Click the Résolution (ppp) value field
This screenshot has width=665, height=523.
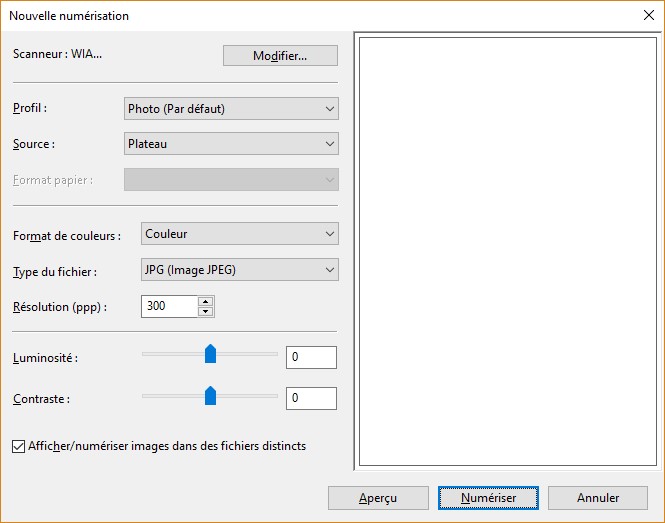click(x=168, y=306)
